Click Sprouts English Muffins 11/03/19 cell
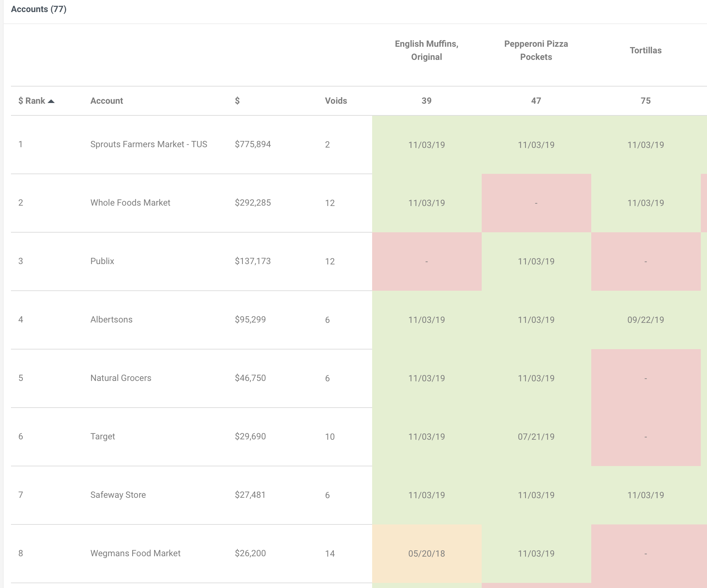 click(x=427, y=145)
